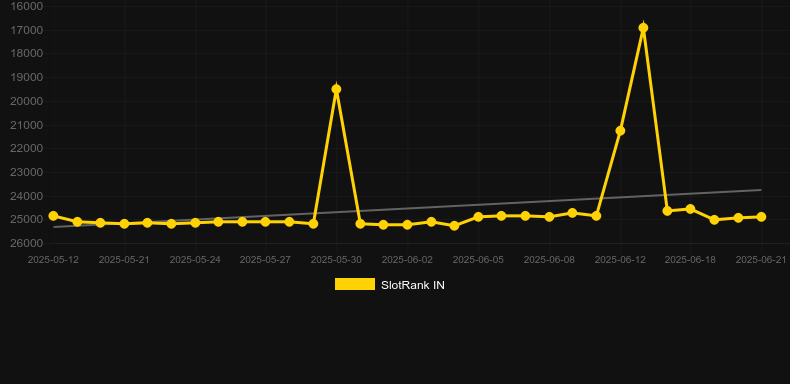Click the 20000 y-axis label
Viewport: 790px width, 384px height.
[x=27, y=101]
